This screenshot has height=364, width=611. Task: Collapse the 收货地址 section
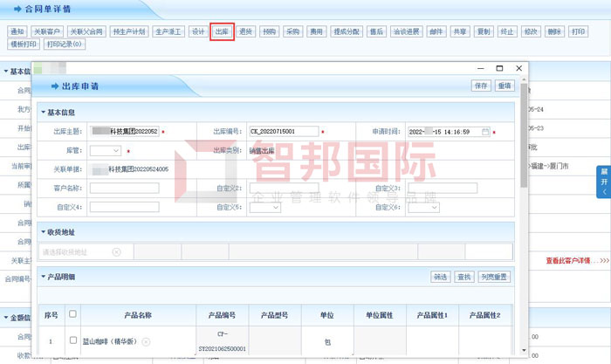click(44, 232)
